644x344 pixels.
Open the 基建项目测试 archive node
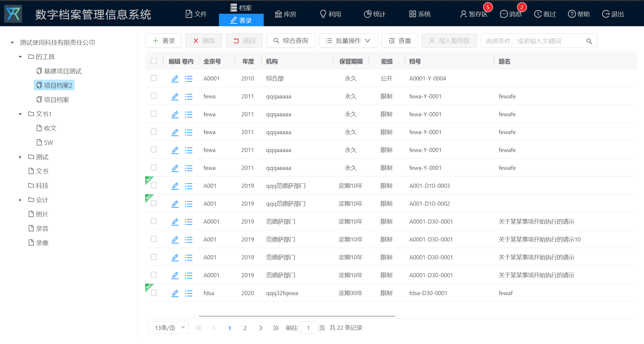tap(59, 71)
